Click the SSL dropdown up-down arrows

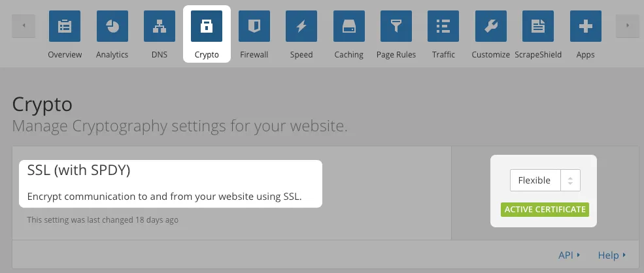(570, 180)
